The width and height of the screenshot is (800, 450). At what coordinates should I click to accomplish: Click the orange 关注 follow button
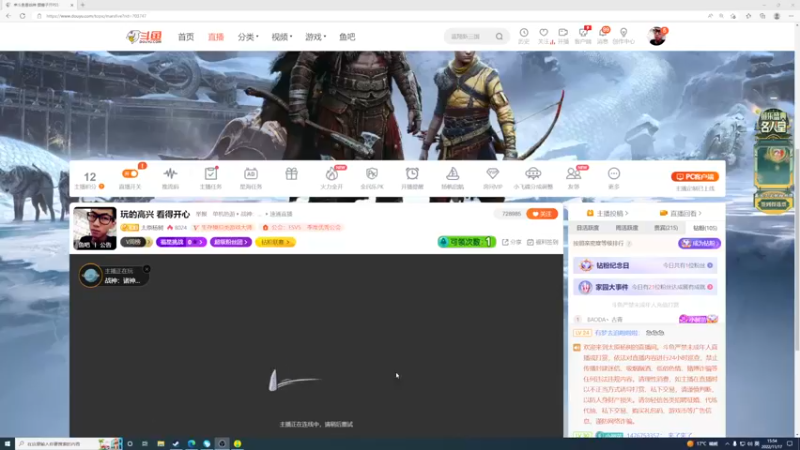(x=542, y=214)
